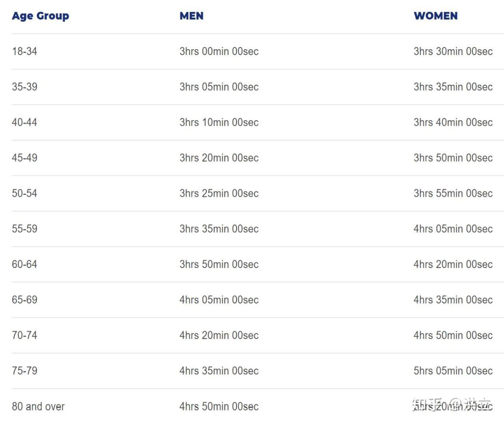504x424 pixels.
Task: Click the Zhihu watermark at bottom right
Action: pos(452,405)
